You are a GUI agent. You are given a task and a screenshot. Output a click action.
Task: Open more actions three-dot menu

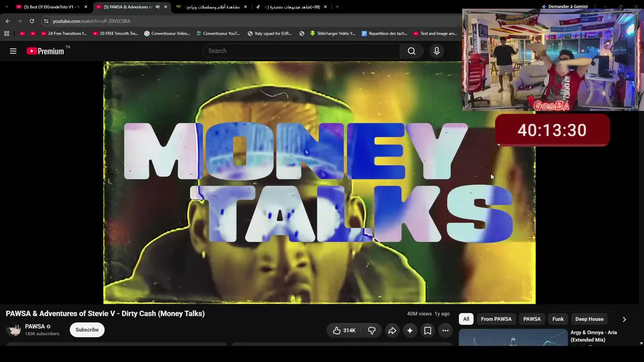click(x=445, y=330)
